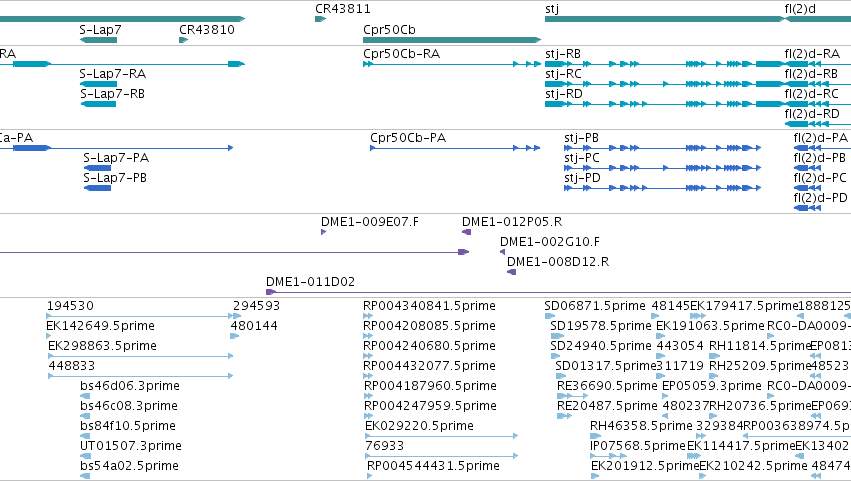Select the S-Lap7-RB transcript label
Image resolution: width=851 pixels, height=481 pixels.
pyautogui.click(x=112, y=93)
